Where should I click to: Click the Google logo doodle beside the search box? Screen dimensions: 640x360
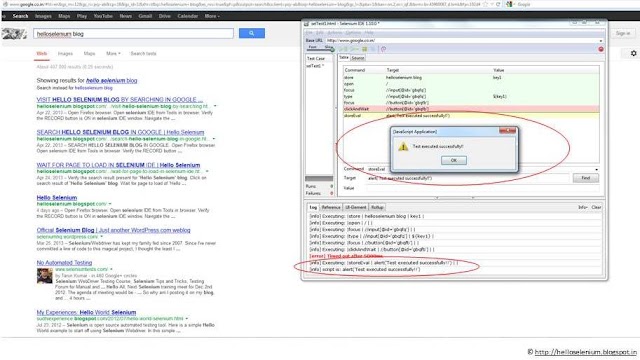click(14, 33)
